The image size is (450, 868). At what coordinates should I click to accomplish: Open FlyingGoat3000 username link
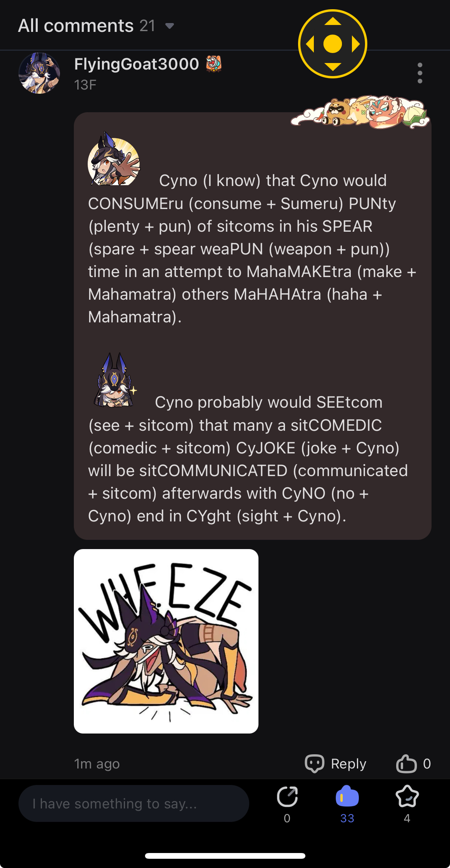pyautogui.click(x=137, y=64)
